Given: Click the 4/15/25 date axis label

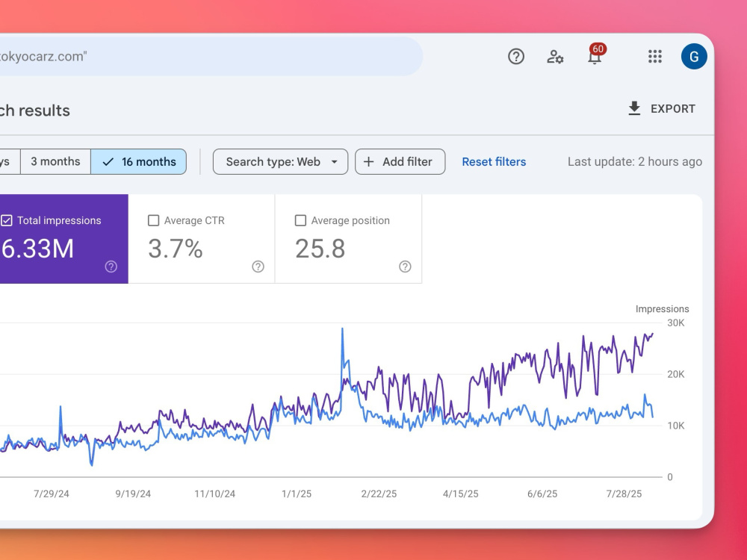Looking at the screenshot, I should click(x=461, y=494).
